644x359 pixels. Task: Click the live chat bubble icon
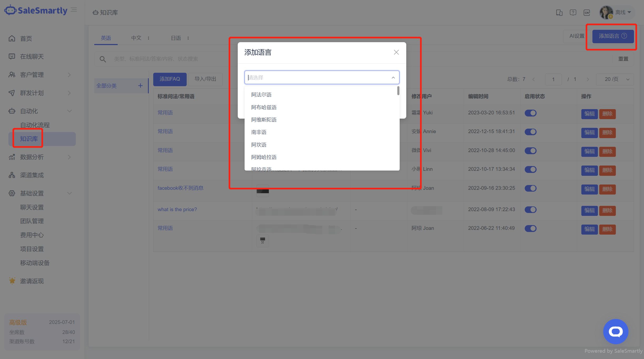615,331
